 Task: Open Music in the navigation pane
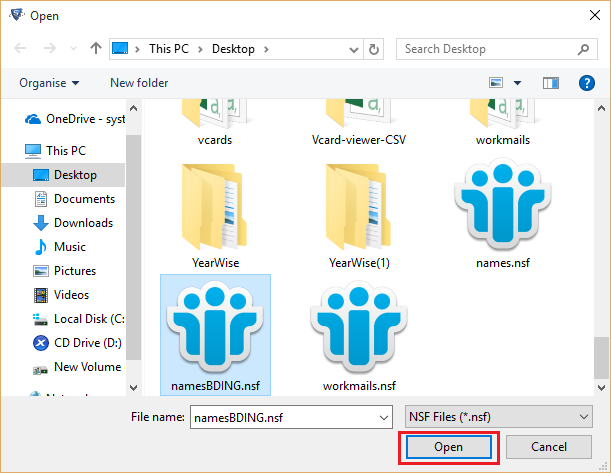(x=60, y=247)
